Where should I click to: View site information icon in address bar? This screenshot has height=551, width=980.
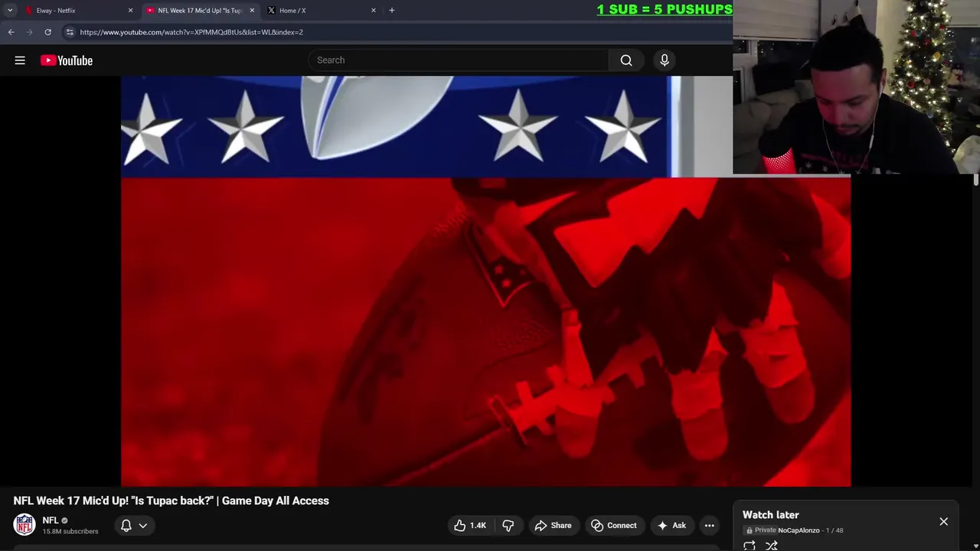70,32
